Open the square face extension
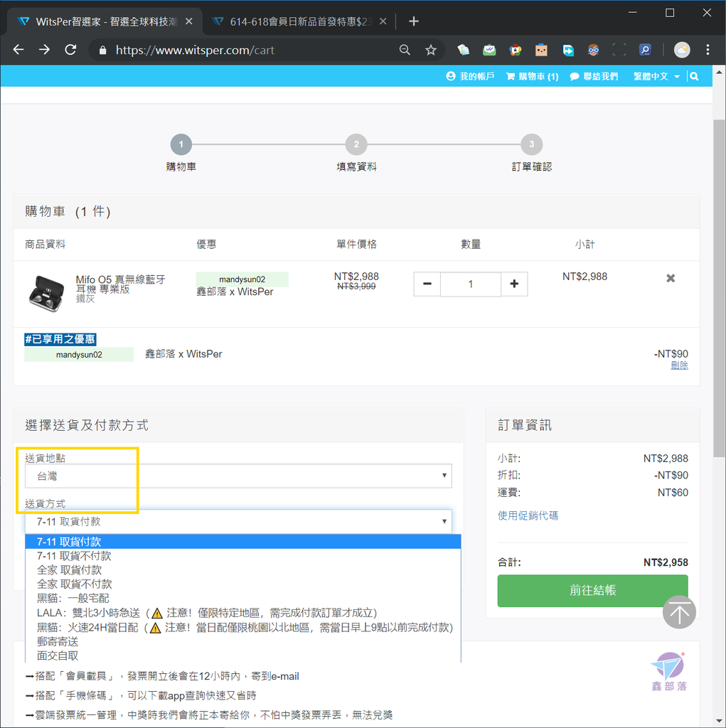The width and height of the screenshot is (726, 728). pyautogui.click(x=541, y=50)
